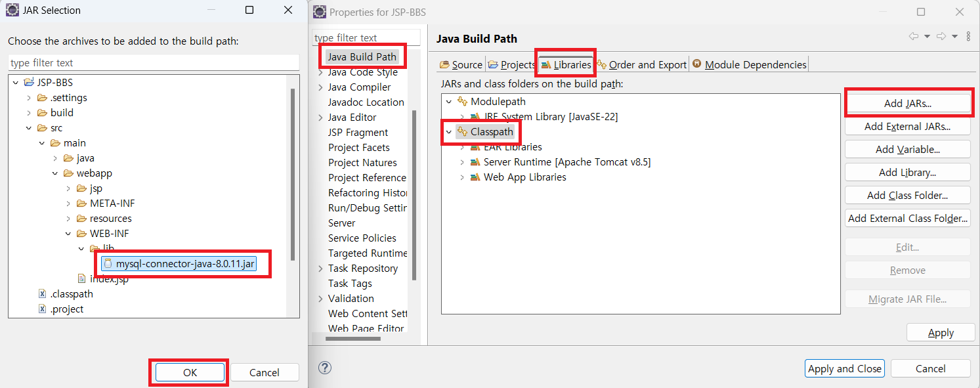
Task: Click the icon beside .classpath file
Action: (41, 293)
